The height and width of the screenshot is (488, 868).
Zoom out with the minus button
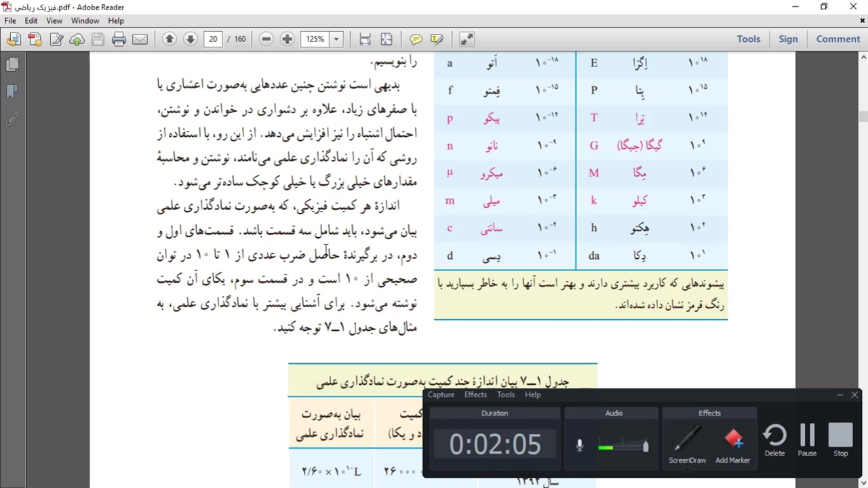pyautogui.click(x=266, y=39)
